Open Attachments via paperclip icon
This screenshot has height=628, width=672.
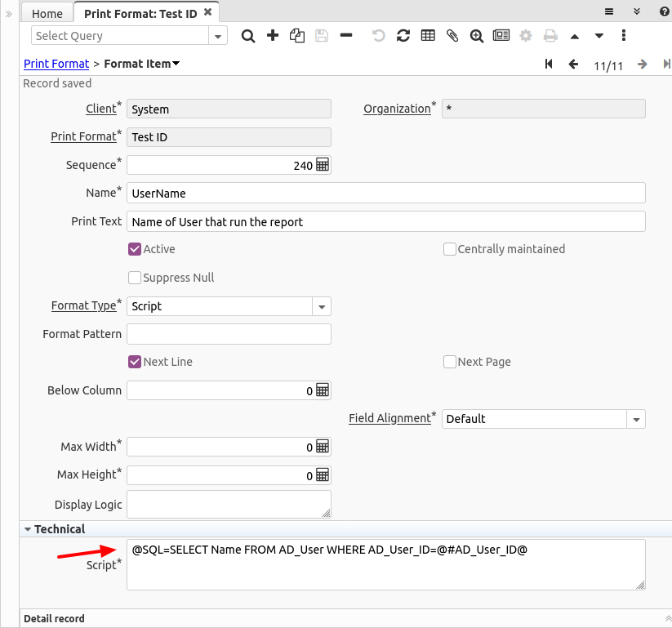coord(452,36)
